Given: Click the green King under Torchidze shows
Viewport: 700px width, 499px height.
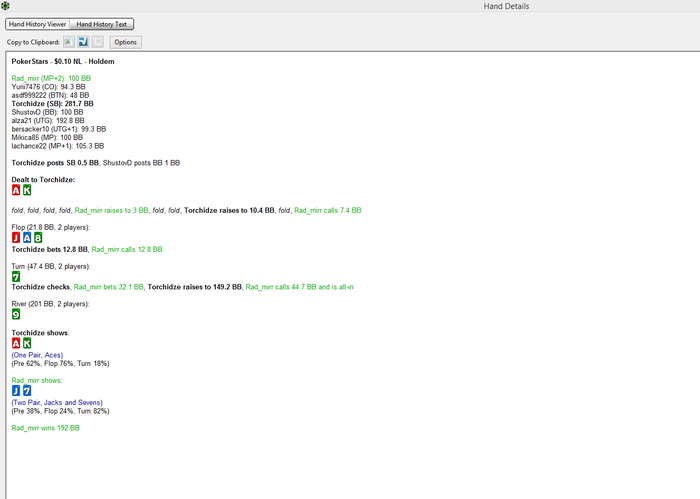Looking at the screenshot, I should click(27, 343).
